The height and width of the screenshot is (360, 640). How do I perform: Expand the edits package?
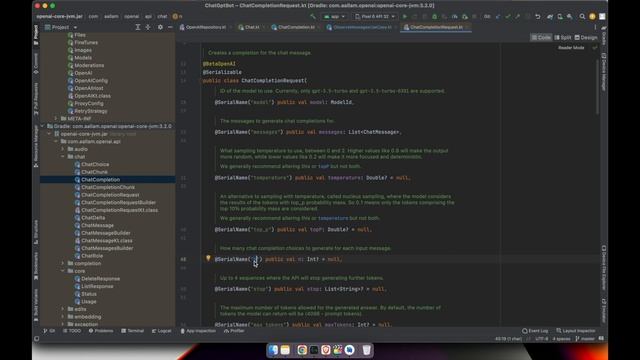[63, 309]
